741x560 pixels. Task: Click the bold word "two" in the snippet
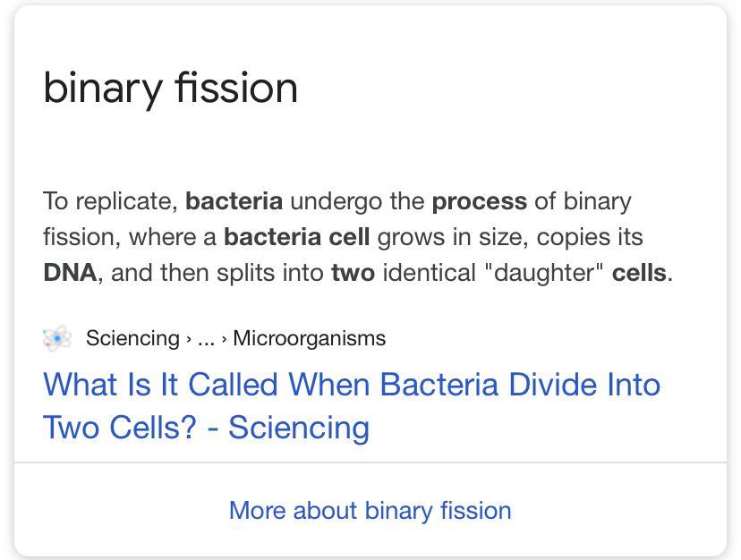coord(353,272)
